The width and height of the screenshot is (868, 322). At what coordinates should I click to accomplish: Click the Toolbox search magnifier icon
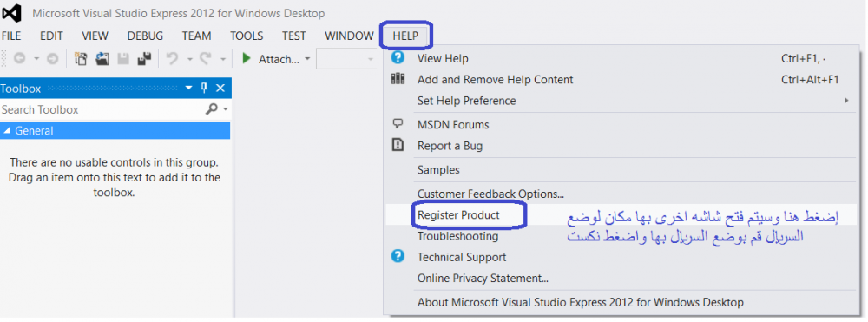click(212, 109)
